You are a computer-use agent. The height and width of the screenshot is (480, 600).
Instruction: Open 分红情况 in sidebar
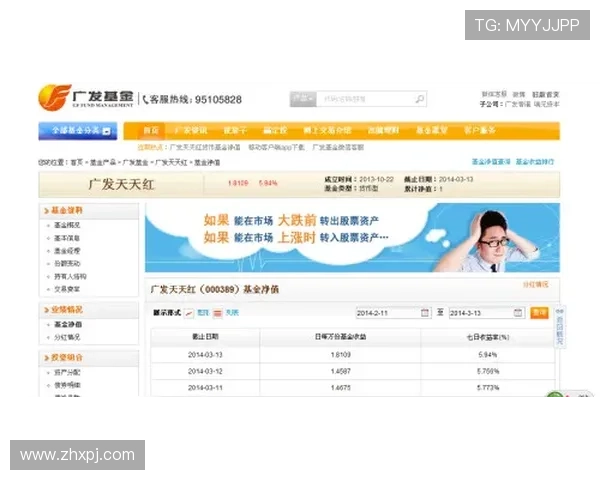pos(67,337)
